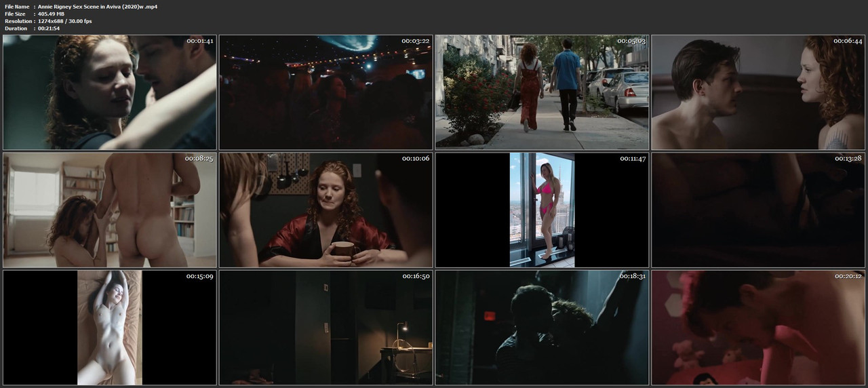The height and width of the screenshot is (388, 868).
Task: Select the dark concert frame at 00:03:22
Action: [326, 92]
